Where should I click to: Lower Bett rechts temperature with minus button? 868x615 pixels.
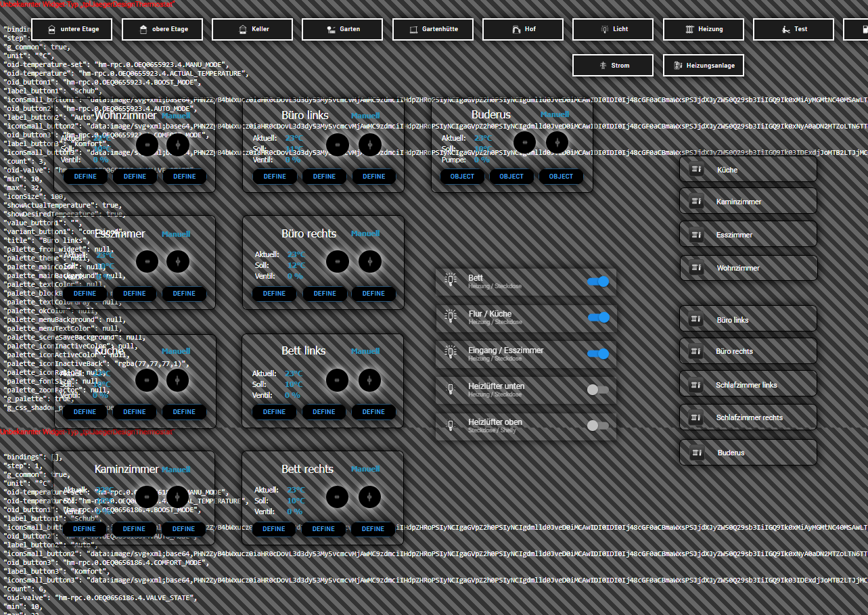336,497
